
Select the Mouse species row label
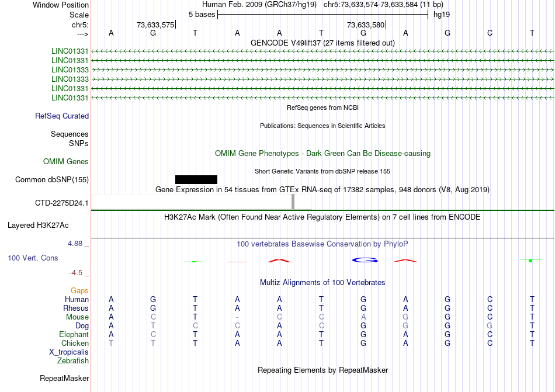[77, 317]
